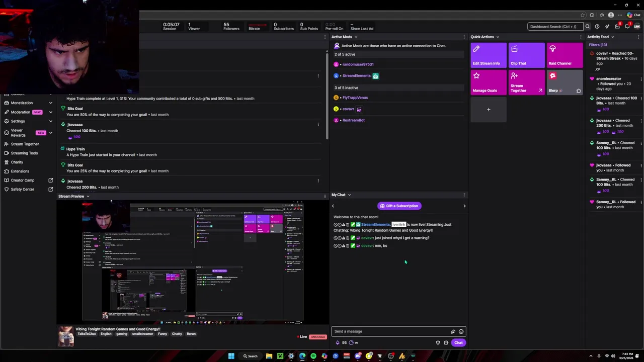The image size is (644, 362).
Task: Click Spotify icon in Windows taskbar
Action: (313, 356)
